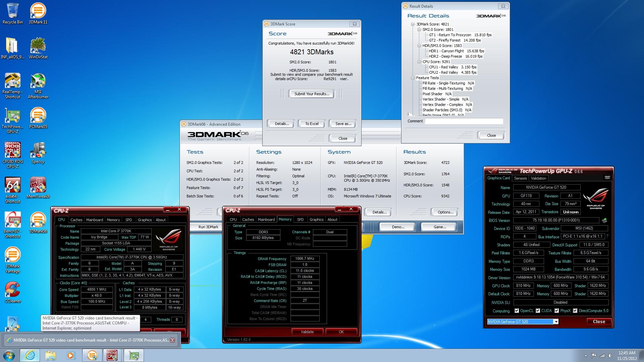Show hidden system tray icons arrow
Screen dimensions: 644x362
[586, 356]
